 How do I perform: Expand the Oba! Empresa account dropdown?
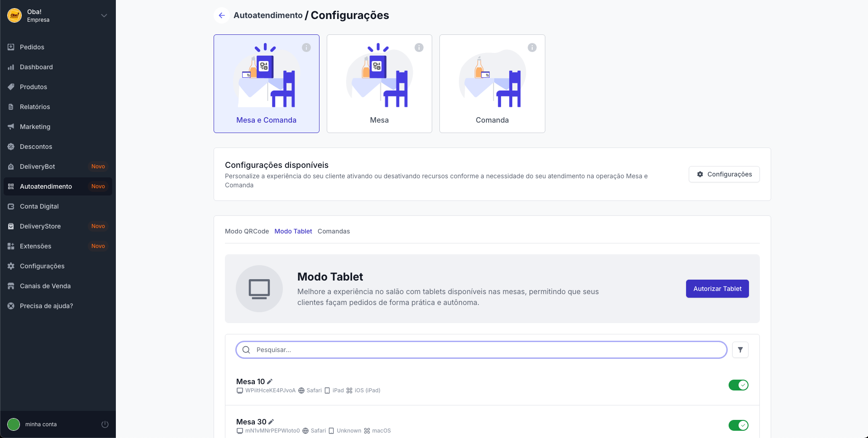click(104, 15)
